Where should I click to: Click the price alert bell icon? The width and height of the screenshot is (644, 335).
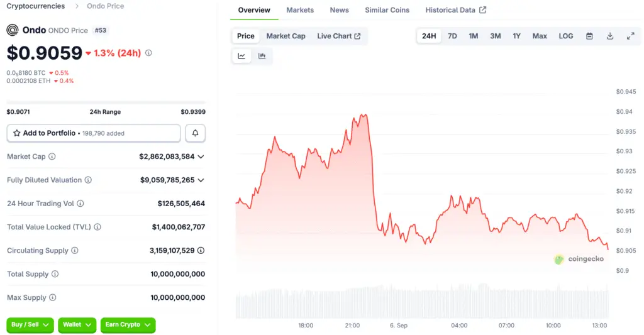tap(195, 133)
